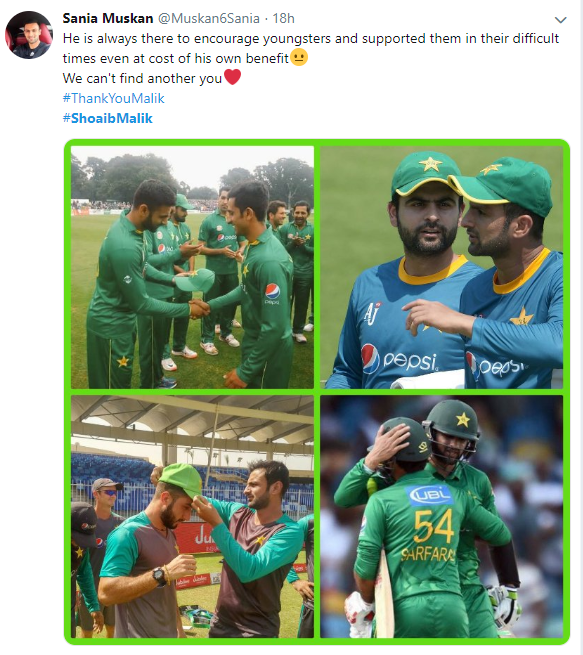Click the tweet text about encouraging youngsters
583x655 pixels.
pyautogui.click(x=311, y=48)
